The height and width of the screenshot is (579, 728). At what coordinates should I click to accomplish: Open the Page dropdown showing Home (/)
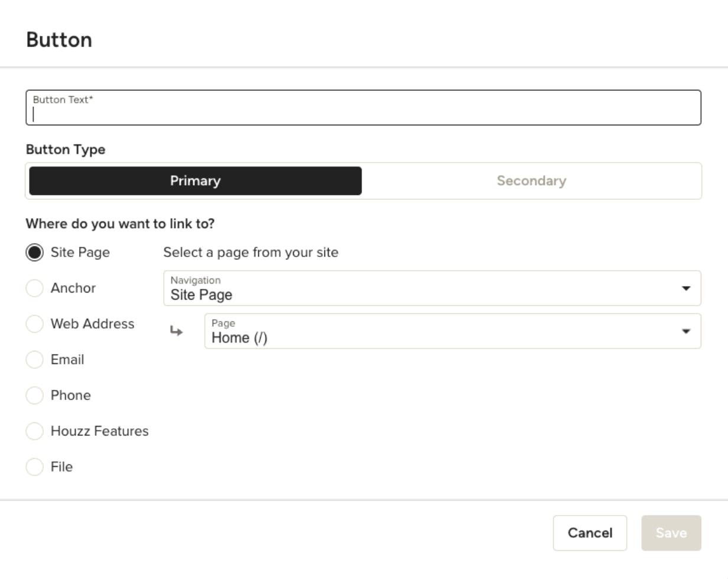(x=453, y=331)
